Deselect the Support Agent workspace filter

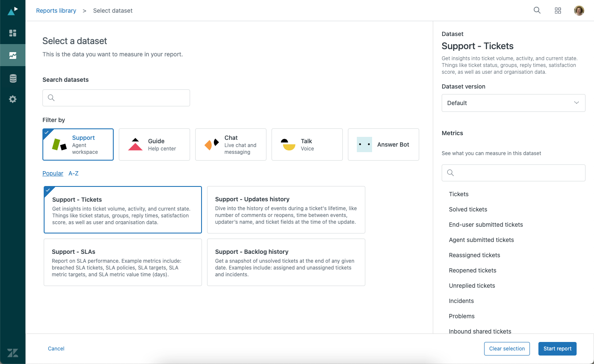click(x=78, y=144)
